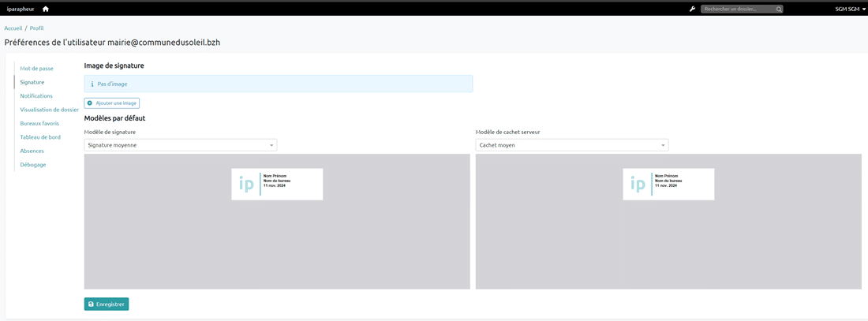This screenshot has height=321, width=868.
Task: Open the wrench administration icon
Action: coord(692,9)
